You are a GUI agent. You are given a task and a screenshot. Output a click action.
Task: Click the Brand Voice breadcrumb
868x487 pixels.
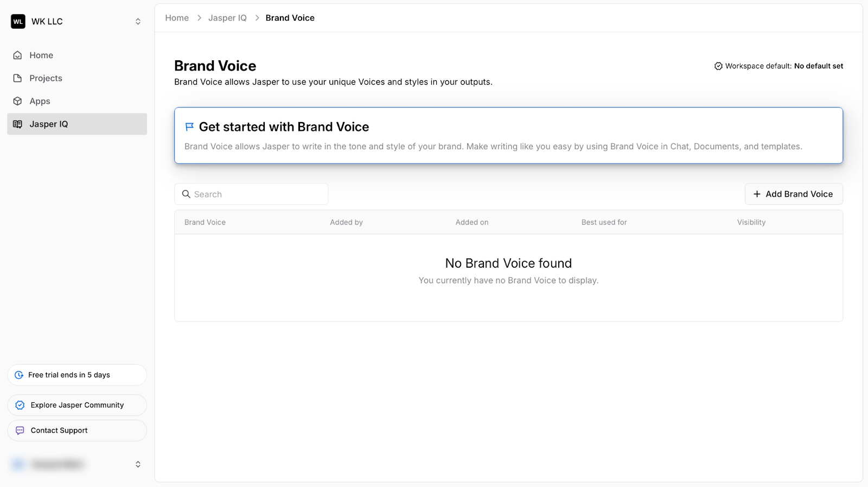290,18
